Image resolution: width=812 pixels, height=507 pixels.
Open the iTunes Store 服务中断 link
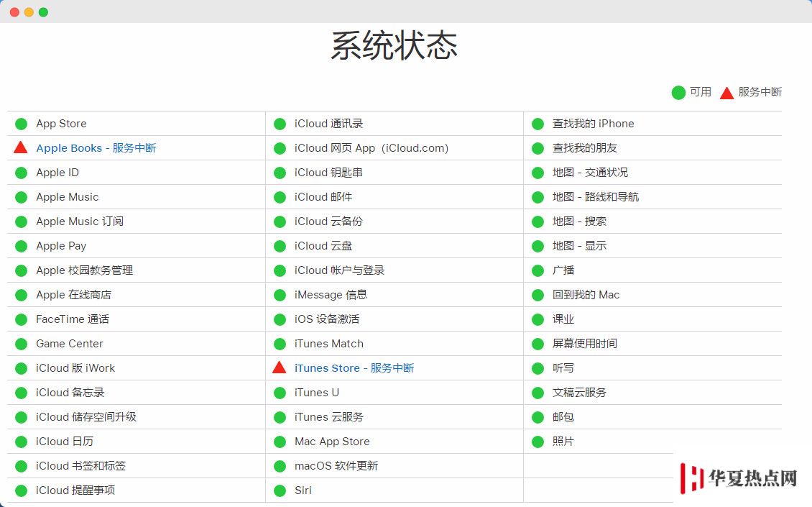[354, 368]
